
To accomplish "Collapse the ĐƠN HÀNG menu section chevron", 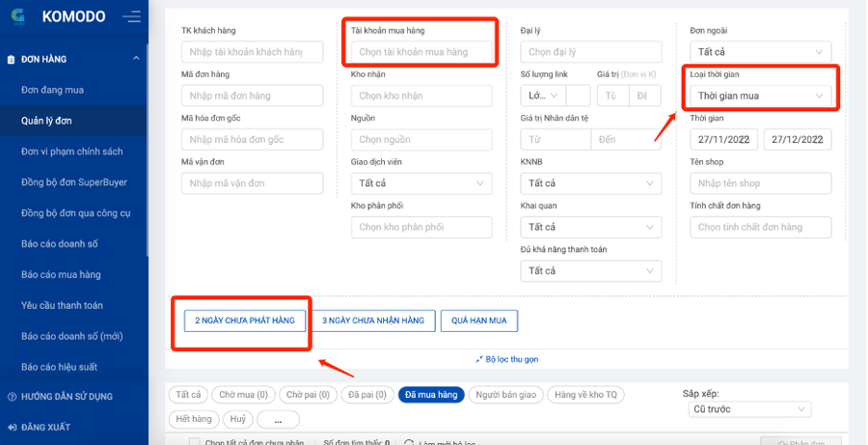I will [136, 59].
